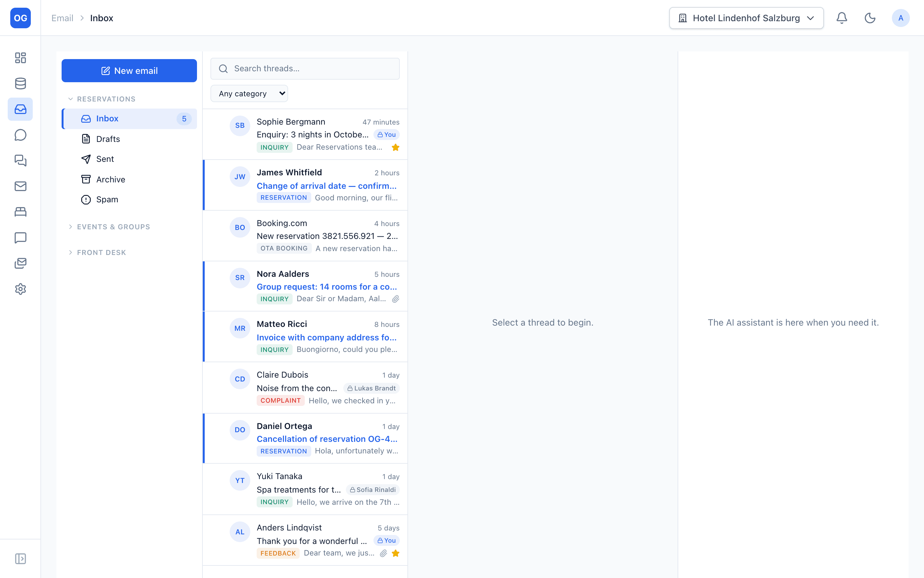Click the JW avatar of James Whitfield
Screen dimensions: 924x578
[240, 177]
